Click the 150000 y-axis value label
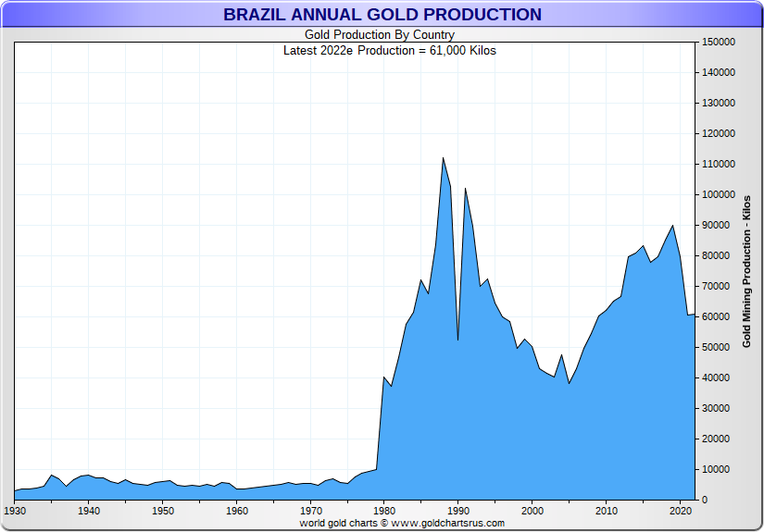The height and width of the screenshot is (532, 764). [719, 42]
